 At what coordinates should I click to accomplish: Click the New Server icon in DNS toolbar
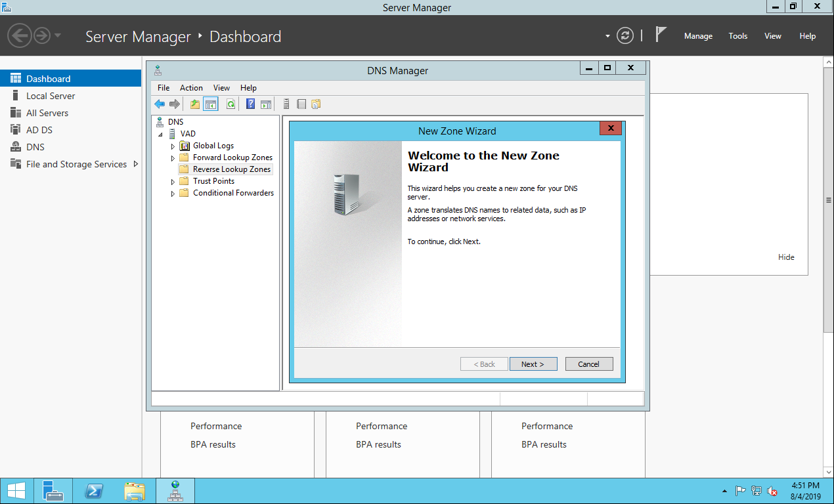[x=286, y=104]
